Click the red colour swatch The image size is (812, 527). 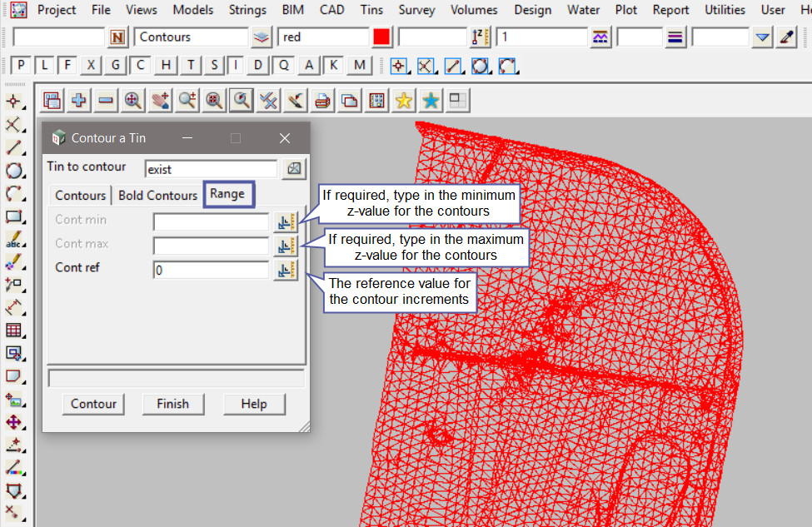point(381,37)
